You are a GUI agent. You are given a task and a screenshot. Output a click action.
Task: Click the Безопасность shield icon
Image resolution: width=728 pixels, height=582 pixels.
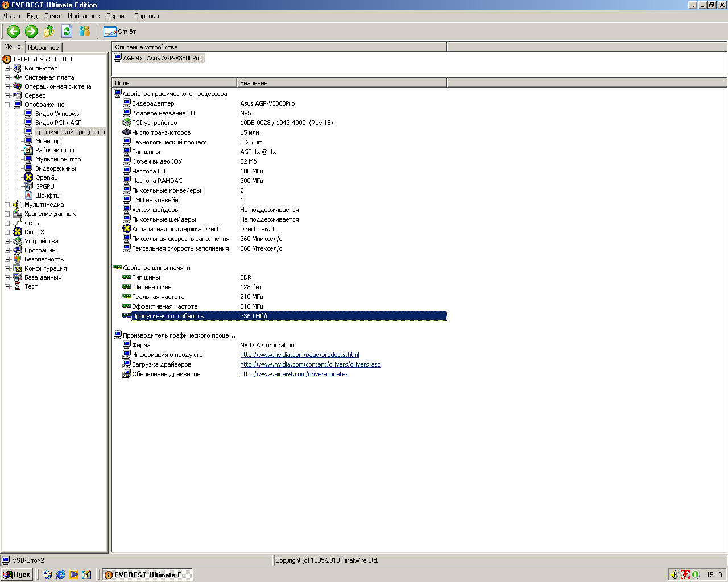tap(18, 259)
